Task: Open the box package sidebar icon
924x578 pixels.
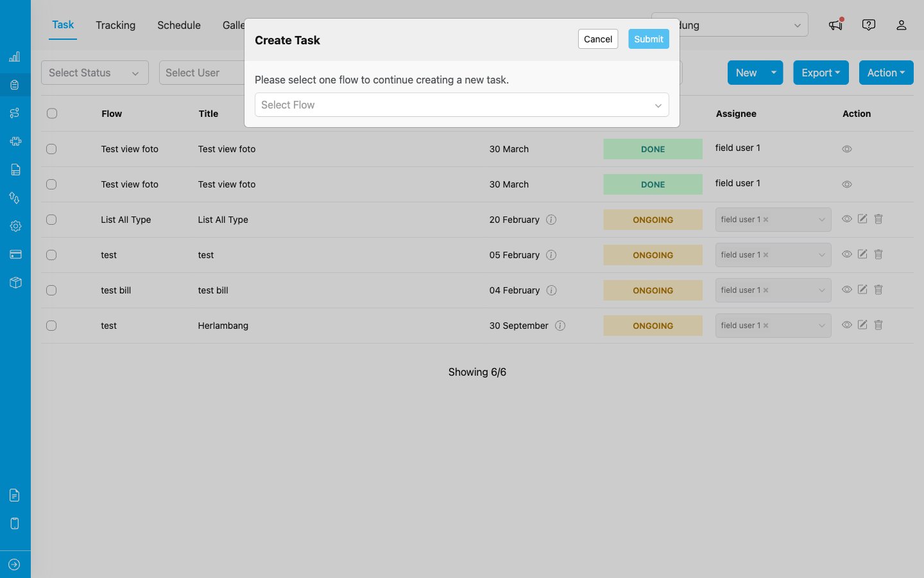Action: point(15,283)
